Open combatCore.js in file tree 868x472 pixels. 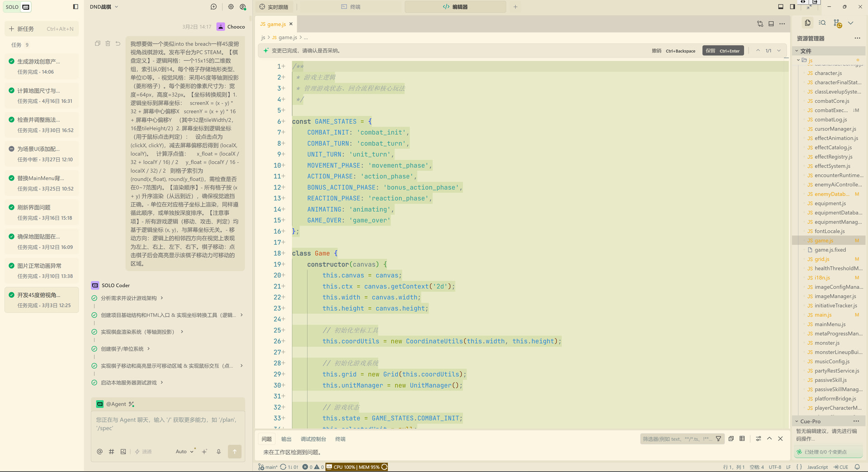click(x=832, y=101)
